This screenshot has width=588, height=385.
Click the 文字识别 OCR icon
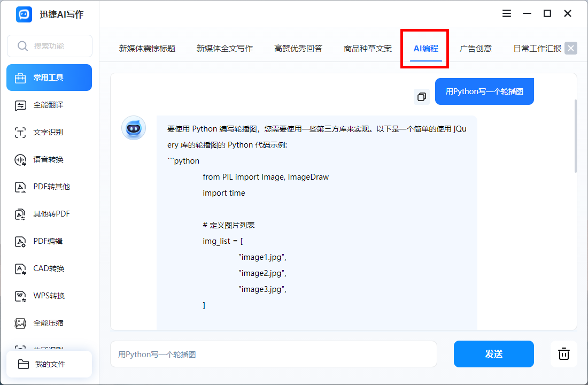(20, 133)
